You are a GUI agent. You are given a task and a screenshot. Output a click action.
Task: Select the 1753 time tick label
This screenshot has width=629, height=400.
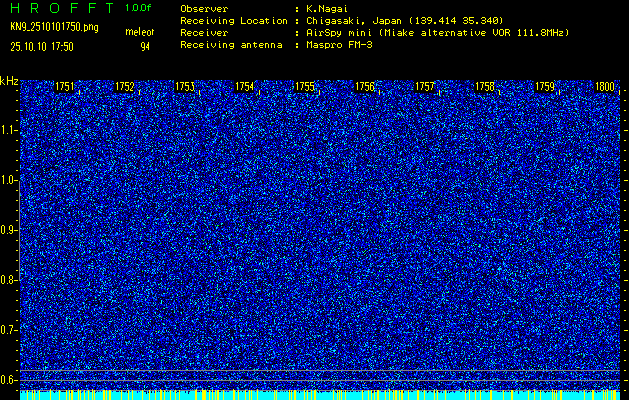pyautogui.click(x=185, y=87)
